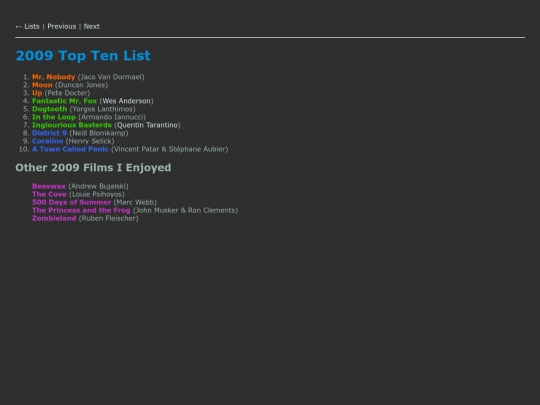Viewport: 540px width, 405px height.
Task: Open A Town Called Panic link
Action: (x=70, y=149)
